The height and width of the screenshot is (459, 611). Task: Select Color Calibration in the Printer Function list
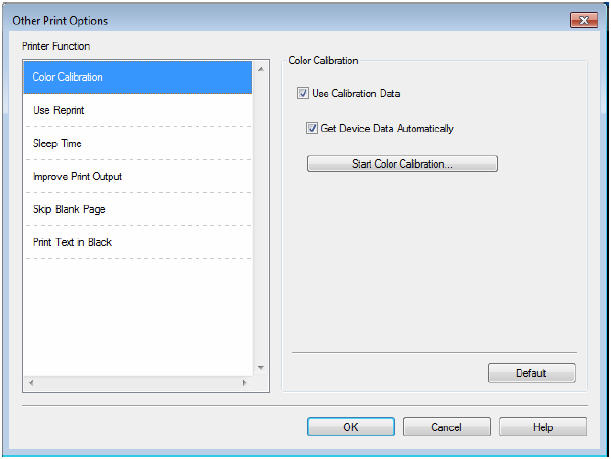pos(137,77)
